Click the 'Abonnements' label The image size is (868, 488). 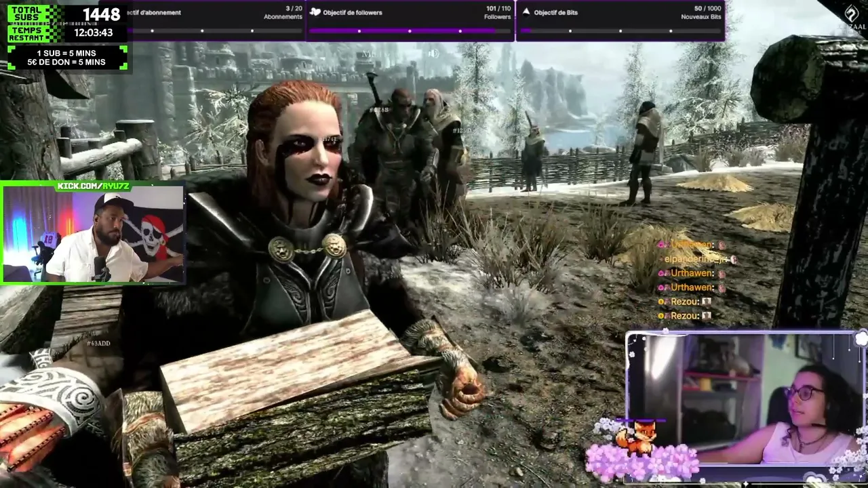click(283, 17)
